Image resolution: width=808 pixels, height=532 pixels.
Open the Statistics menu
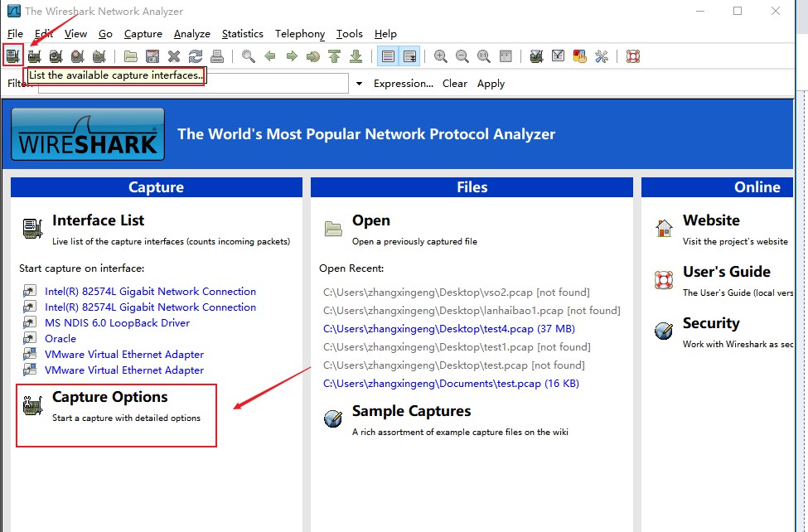point(243,34)
